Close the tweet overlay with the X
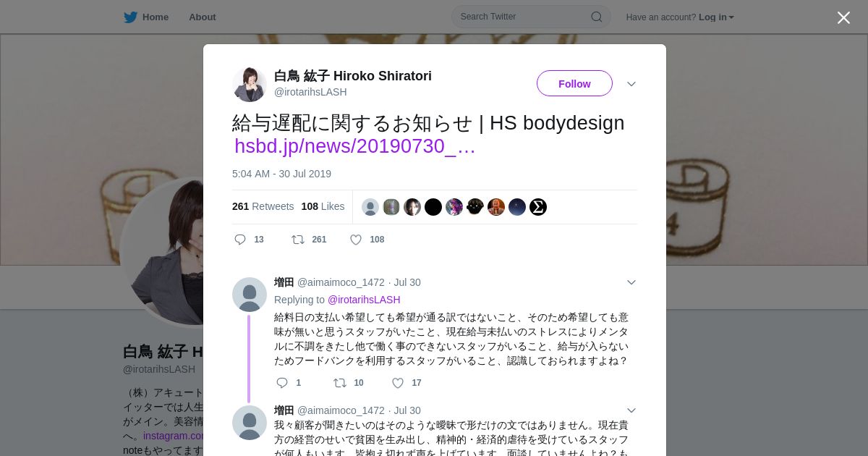868x456 pixels. coord(843,17)
